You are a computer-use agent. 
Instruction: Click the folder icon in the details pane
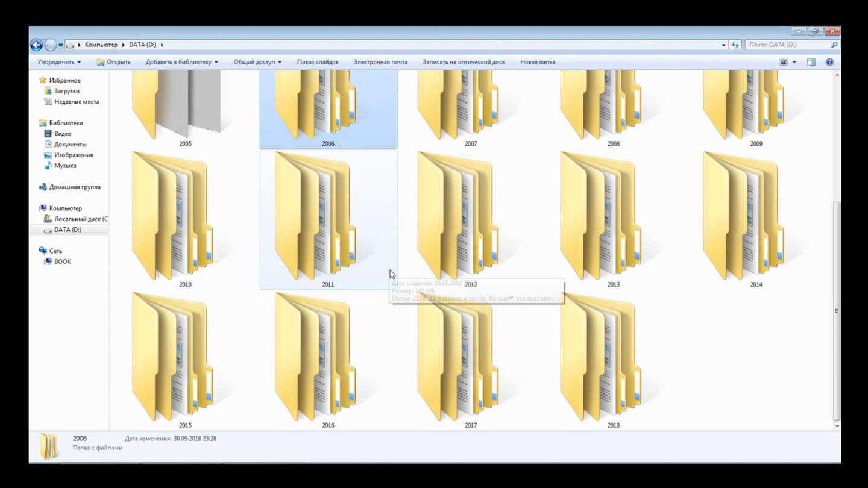[49, 446]
